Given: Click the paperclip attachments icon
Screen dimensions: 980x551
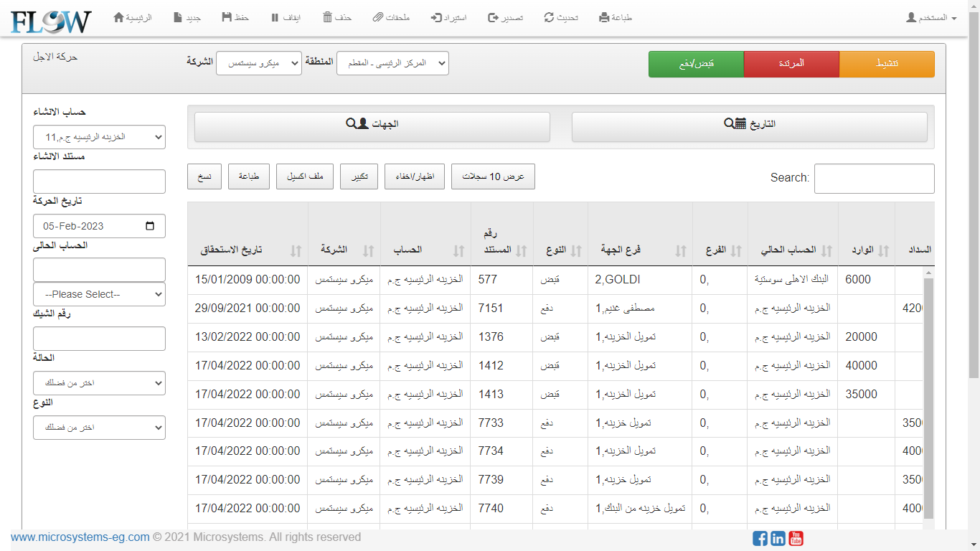Looking at the screenshot, I should 378,17.
